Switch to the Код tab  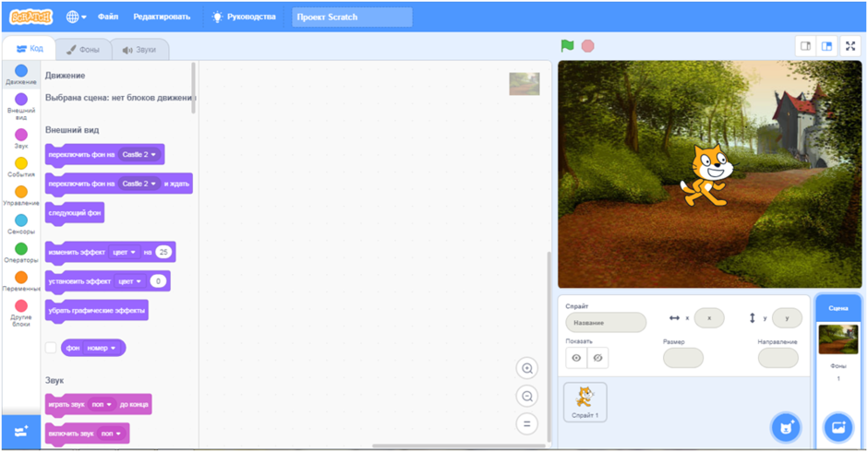point(30,49)
